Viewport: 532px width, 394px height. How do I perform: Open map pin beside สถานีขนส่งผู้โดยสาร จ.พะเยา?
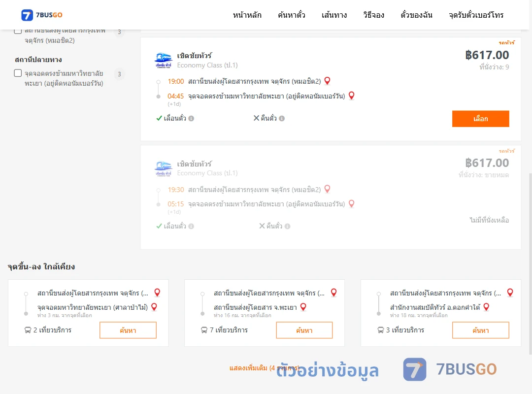pos(303,307)
